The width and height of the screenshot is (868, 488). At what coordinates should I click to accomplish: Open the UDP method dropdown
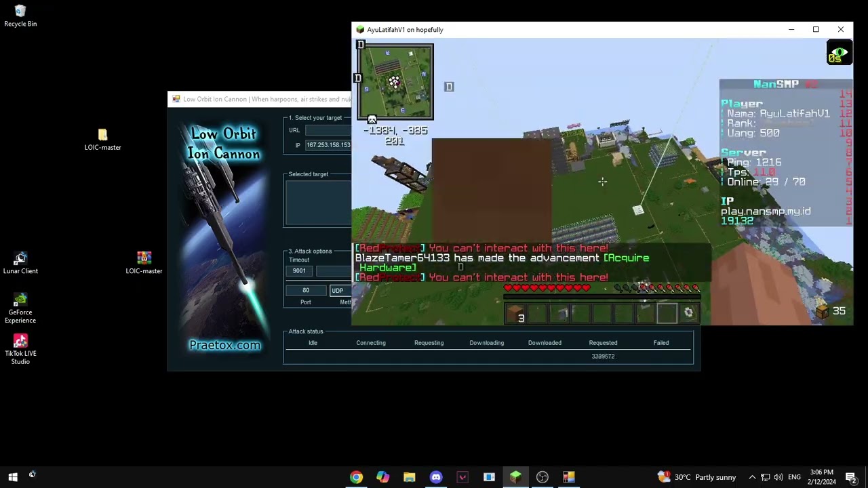tap(340, 291)
